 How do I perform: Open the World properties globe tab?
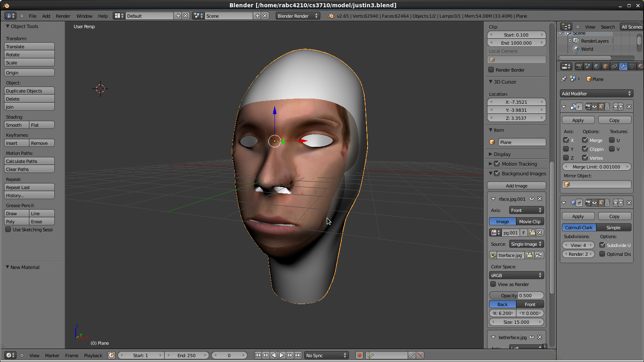[597, 66]
